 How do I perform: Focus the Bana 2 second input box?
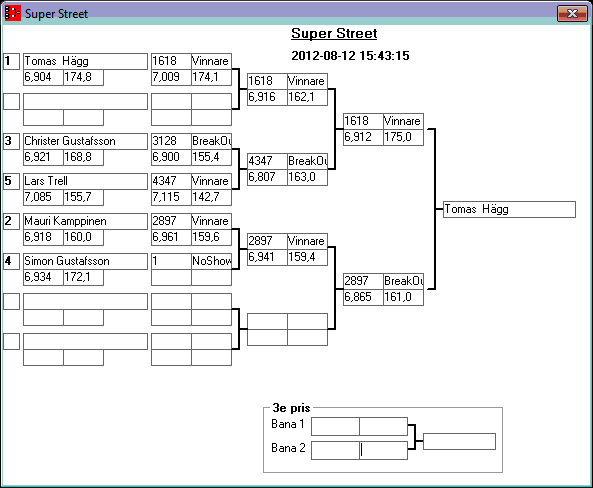[383, 450]
